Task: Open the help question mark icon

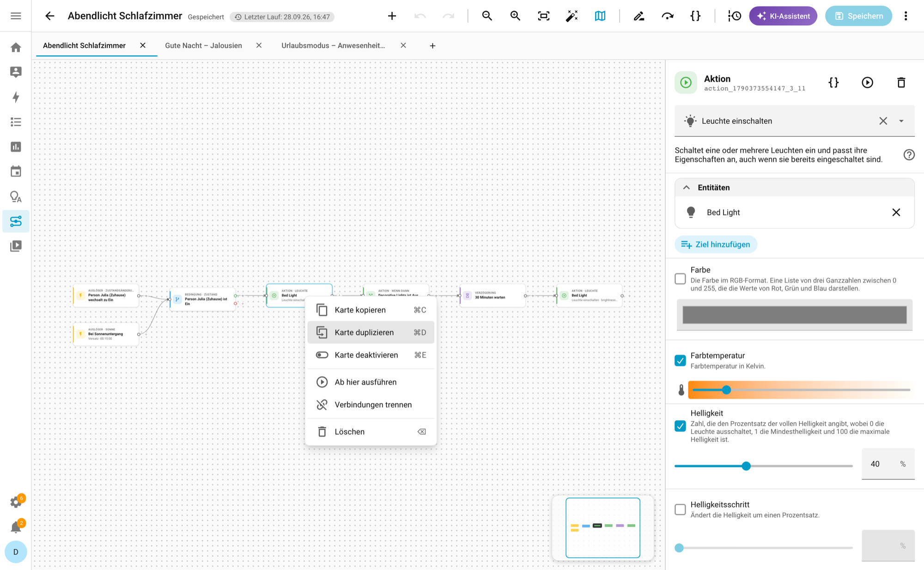Action: pyautogui.click(x=909, y=155)
